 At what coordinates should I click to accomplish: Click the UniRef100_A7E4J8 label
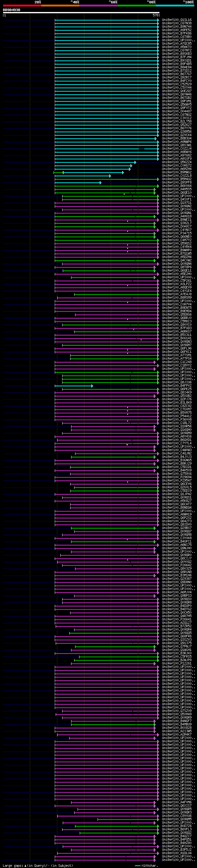coord(177,294)
